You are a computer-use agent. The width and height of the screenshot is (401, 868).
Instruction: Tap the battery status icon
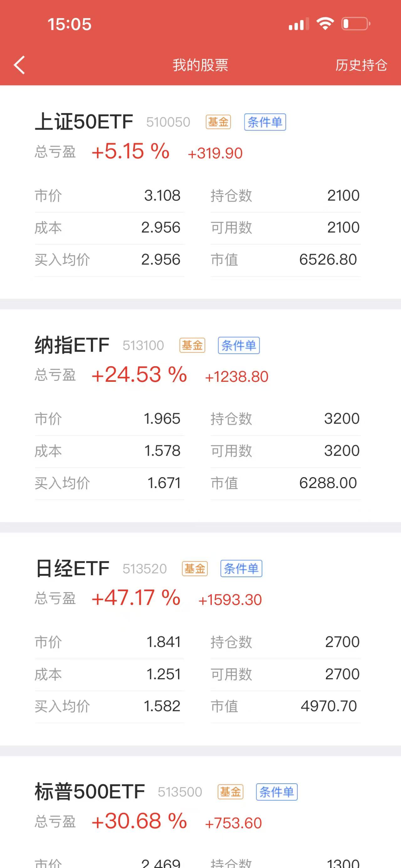(356, 24)
